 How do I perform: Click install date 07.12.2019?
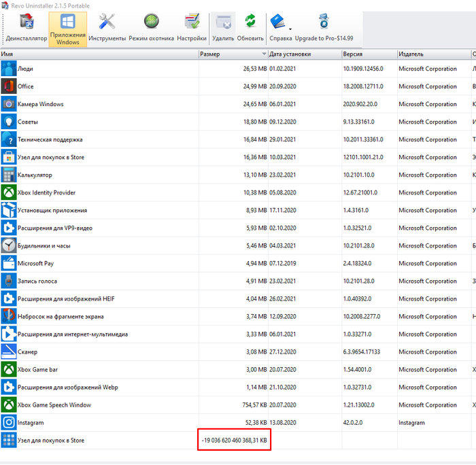(x=283, y=264)
